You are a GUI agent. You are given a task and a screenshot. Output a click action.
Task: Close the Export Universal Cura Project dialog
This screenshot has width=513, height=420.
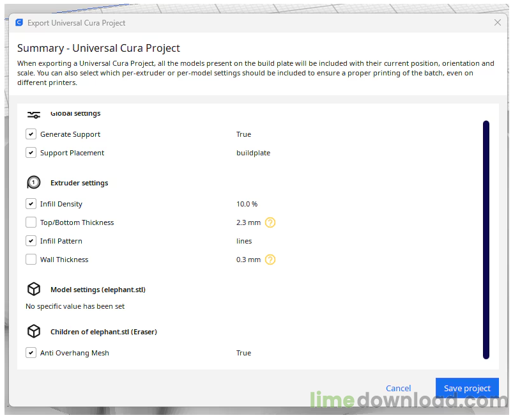coord(498,22)
